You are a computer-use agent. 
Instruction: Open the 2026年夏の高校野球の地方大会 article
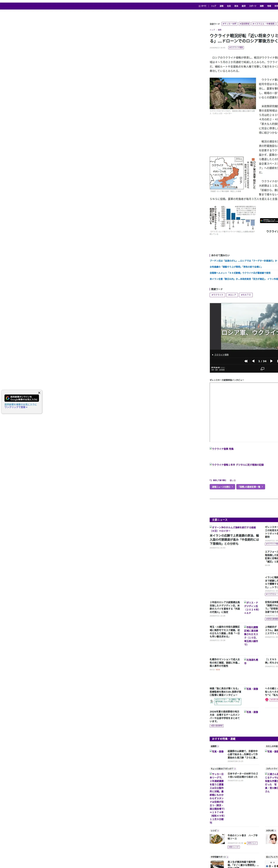pos(225,716)
